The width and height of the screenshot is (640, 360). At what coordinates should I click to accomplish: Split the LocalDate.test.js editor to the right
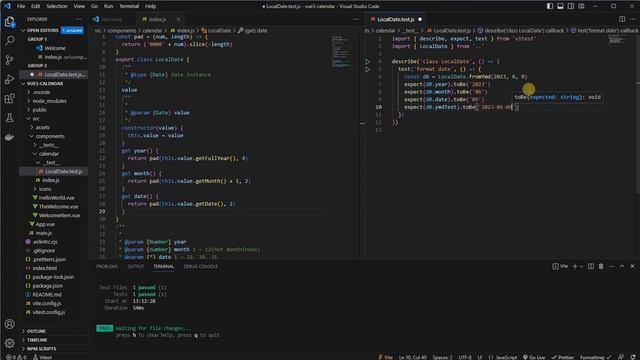[622, 19]
